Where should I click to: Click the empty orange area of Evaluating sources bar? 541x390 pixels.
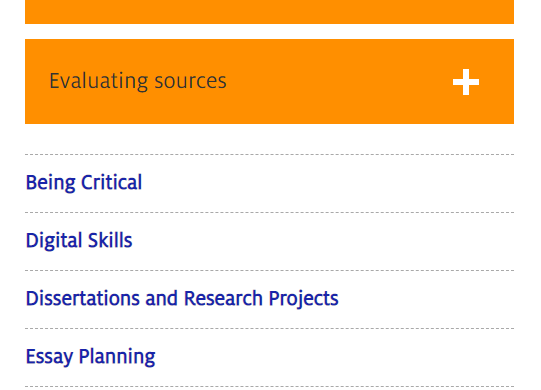pyautogui.click(x=338, y=81)
